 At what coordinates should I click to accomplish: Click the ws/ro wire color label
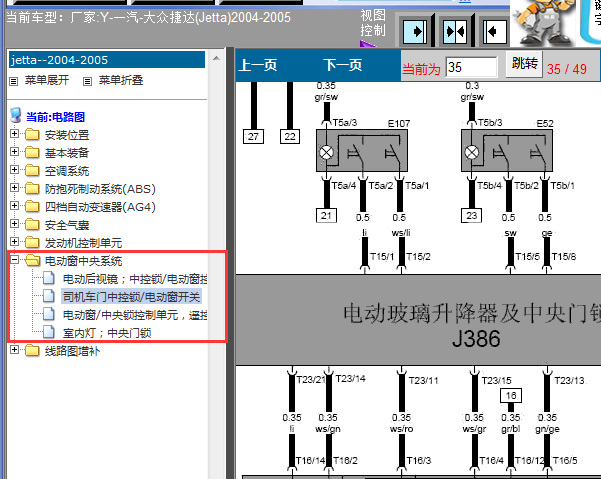(x=401, y=429)
